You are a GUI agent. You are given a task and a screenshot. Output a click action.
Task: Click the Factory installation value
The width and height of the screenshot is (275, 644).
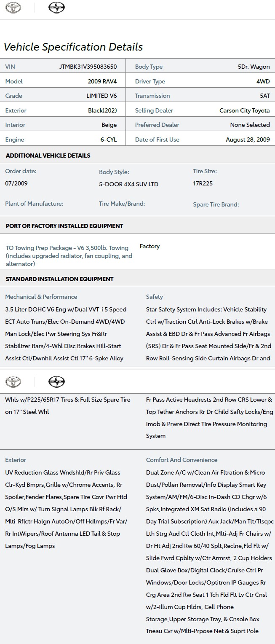(150, 246)
